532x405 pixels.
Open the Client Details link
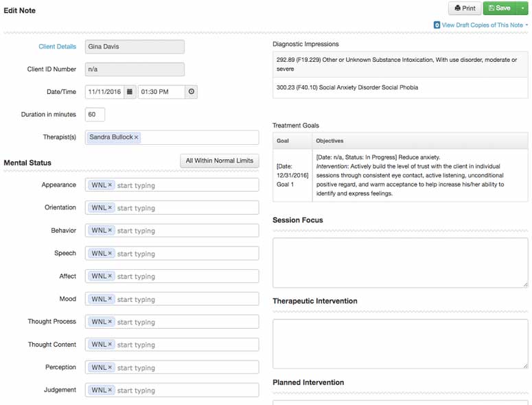tap(58, 47)
